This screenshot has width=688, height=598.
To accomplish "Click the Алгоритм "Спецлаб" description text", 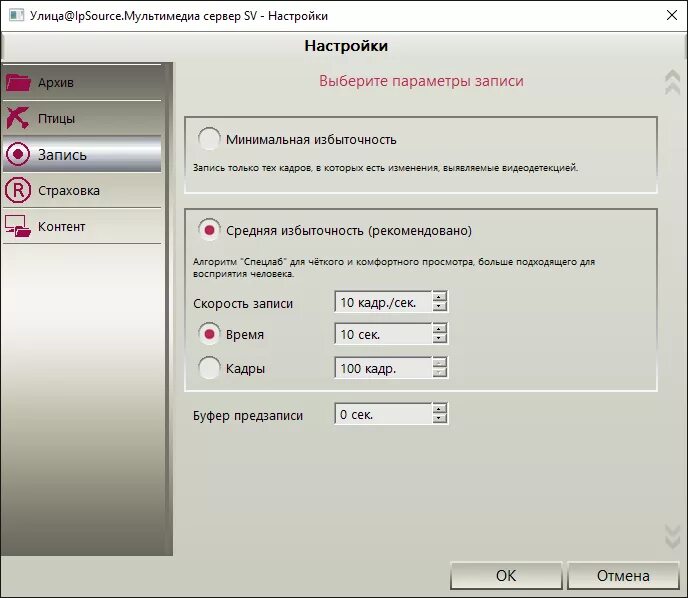I will click(x=394, y=268).
